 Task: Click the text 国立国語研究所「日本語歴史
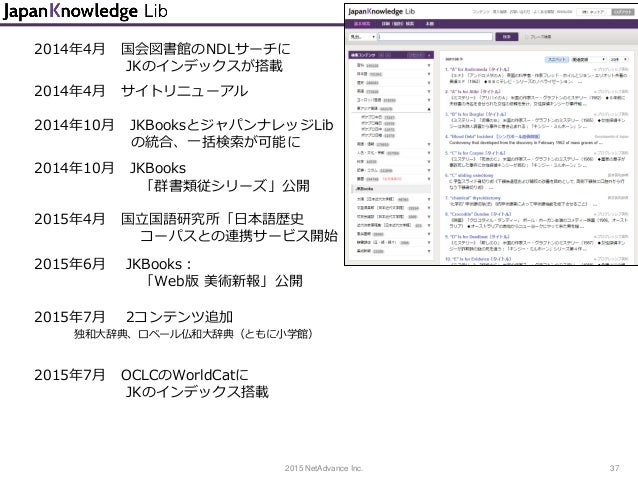[212, 219]
